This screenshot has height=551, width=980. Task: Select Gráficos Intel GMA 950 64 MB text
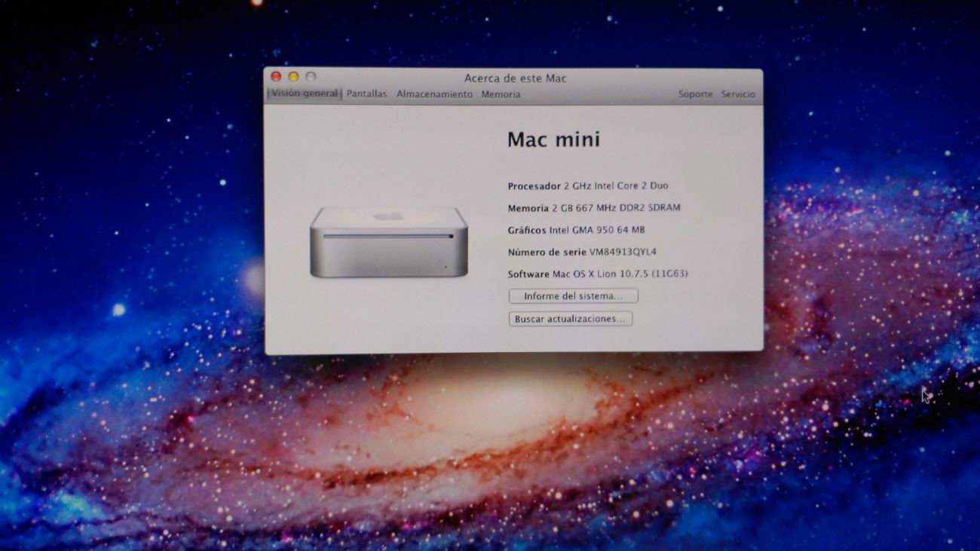click(576, 230)
